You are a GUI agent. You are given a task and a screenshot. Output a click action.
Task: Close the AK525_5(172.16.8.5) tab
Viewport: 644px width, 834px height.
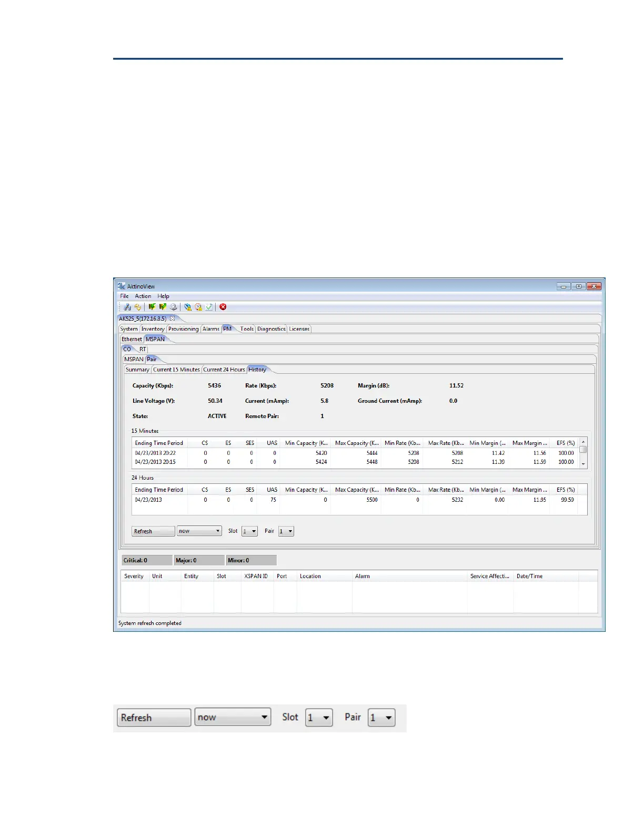pos(172,319)
